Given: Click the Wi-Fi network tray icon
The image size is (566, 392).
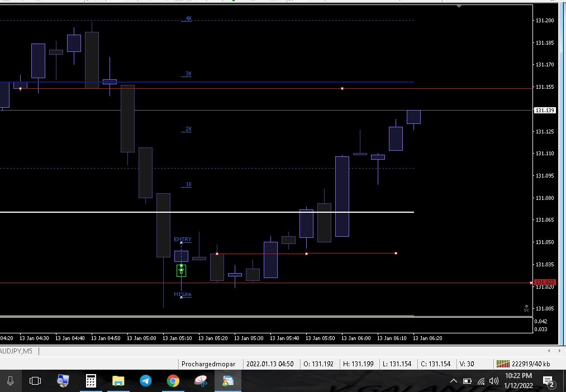Looking at the screenshot, I should 481,381.
